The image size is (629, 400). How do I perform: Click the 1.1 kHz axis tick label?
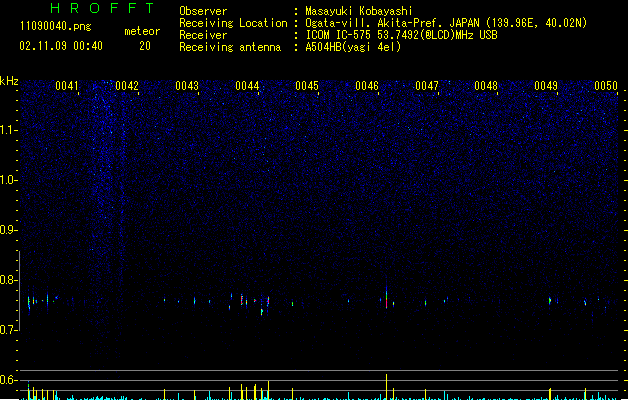coord(8,130)
